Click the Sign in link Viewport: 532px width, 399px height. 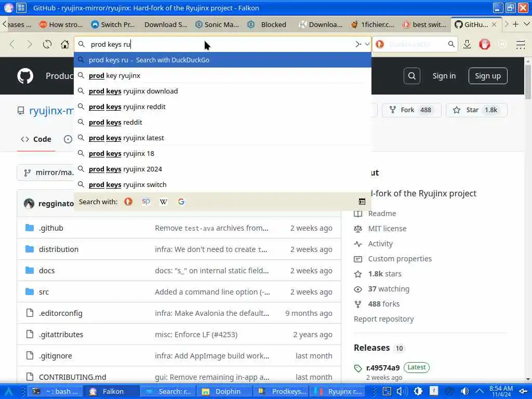444,76
